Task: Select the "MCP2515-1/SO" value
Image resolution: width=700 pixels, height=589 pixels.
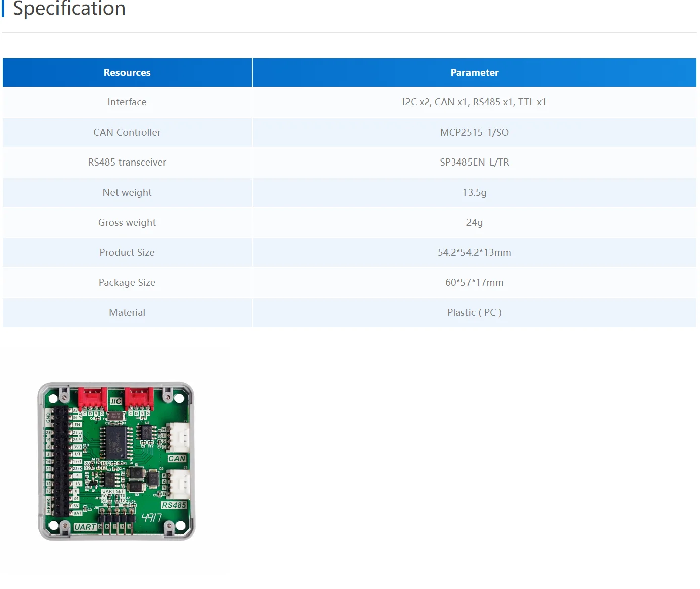Action: point(475,132)
